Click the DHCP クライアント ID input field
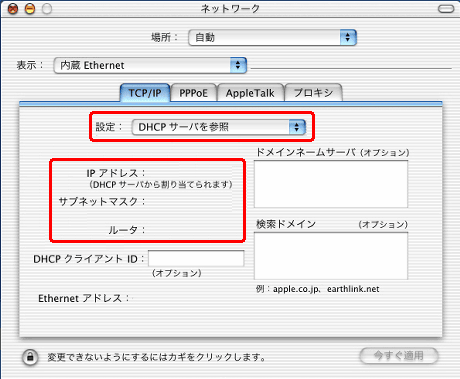Image resolution: width=460 pixels, height=379 pixels. pos(196,258)
